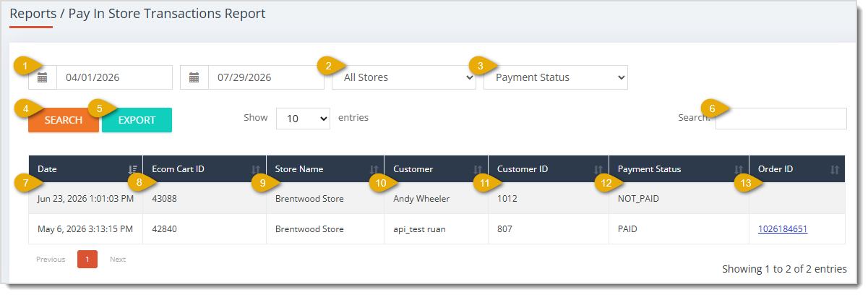The width and height of the screenshot is (868, 295).
Task: Click the Payment Status column header
Action: point(679,169)
